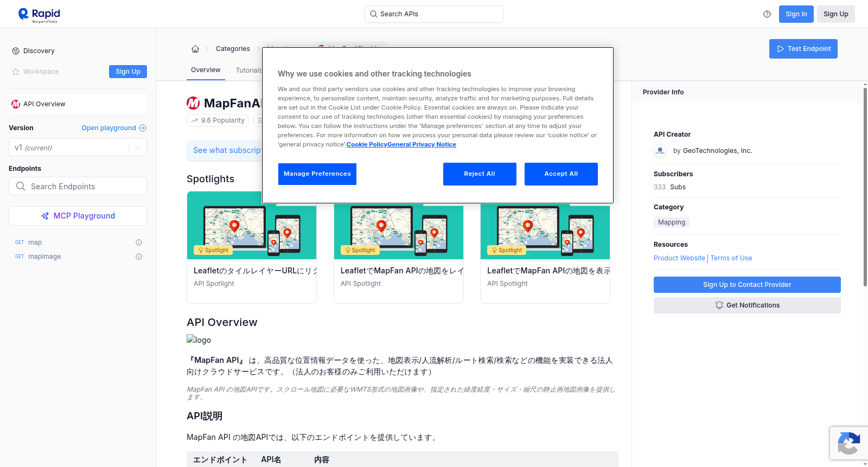Open the Cookie Policy link
Image resolution: width=868 pixels, height=467 pixels.
[367, 144]
